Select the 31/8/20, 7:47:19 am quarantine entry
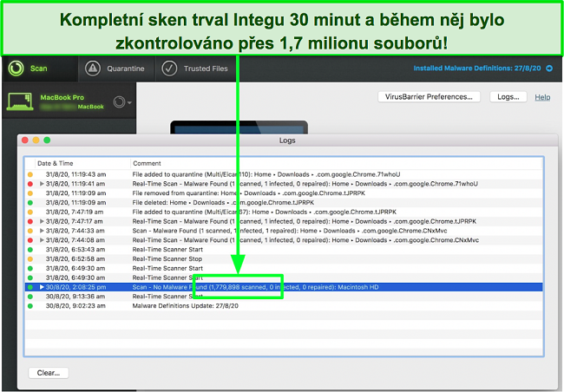The image size is (564, 392). pos(284,212)
